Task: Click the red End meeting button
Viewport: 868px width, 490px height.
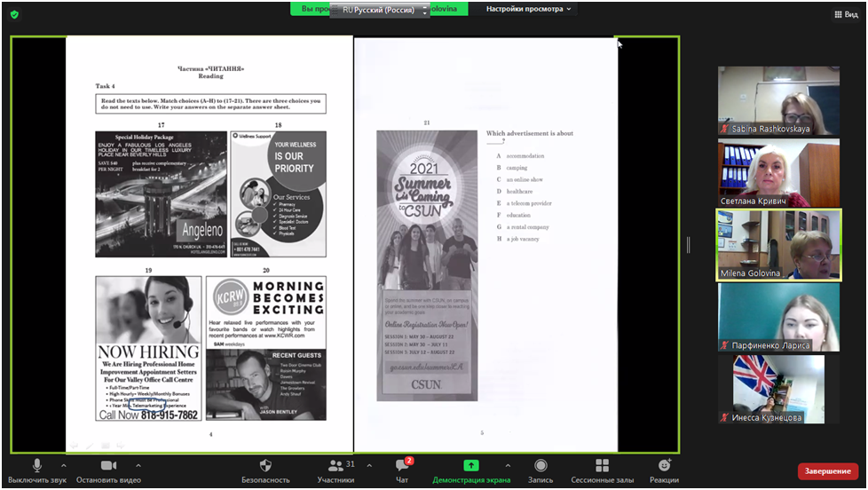Action: (x=827, y=471)
